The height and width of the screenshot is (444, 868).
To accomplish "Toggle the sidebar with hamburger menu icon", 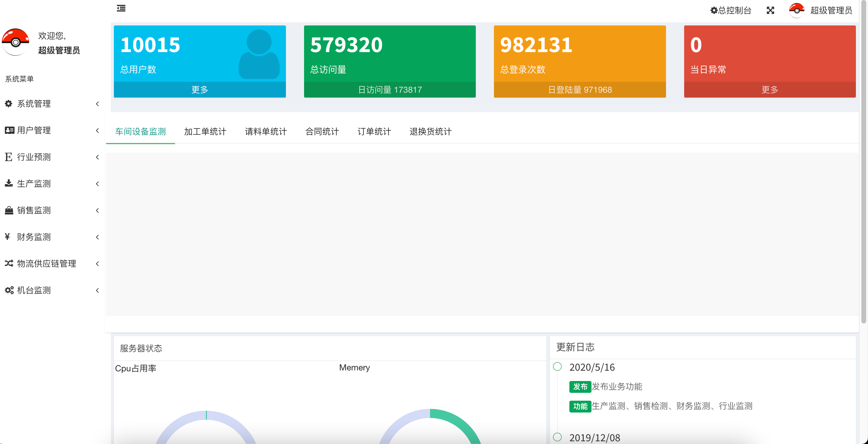I will coord(121,8).
